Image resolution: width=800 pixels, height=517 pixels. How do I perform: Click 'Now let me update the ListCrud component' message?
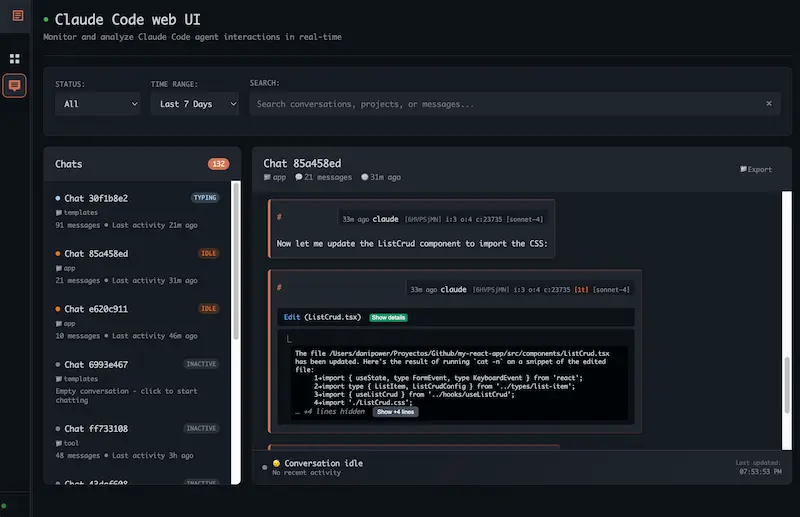pos(412,243)
